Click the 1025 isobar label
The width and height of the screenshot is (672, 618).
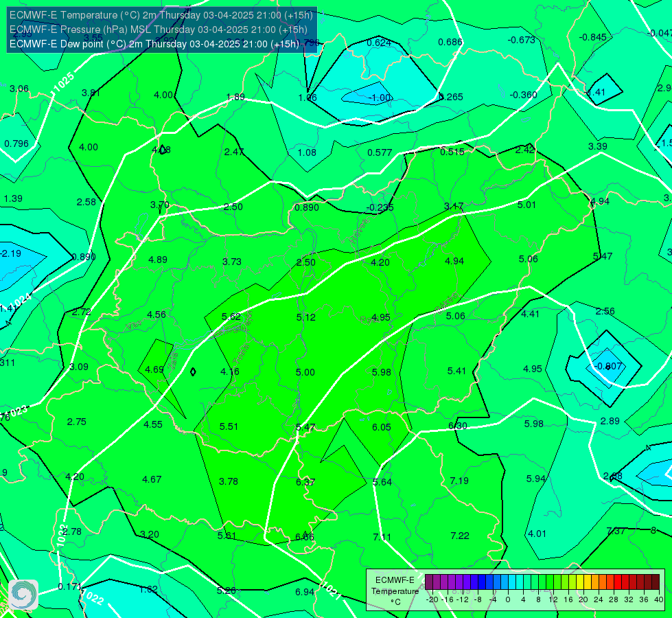[63, 82]
